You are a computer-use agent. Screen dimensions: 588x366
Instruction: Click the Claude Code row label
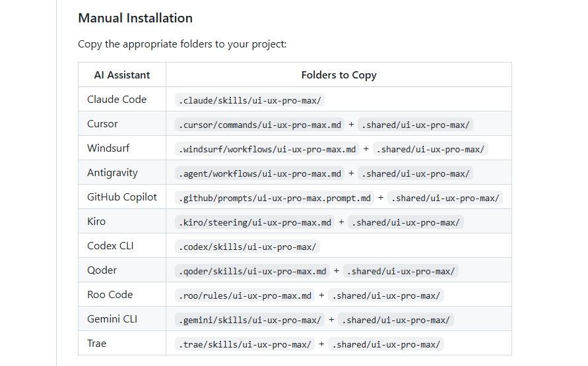pos(117,100)
